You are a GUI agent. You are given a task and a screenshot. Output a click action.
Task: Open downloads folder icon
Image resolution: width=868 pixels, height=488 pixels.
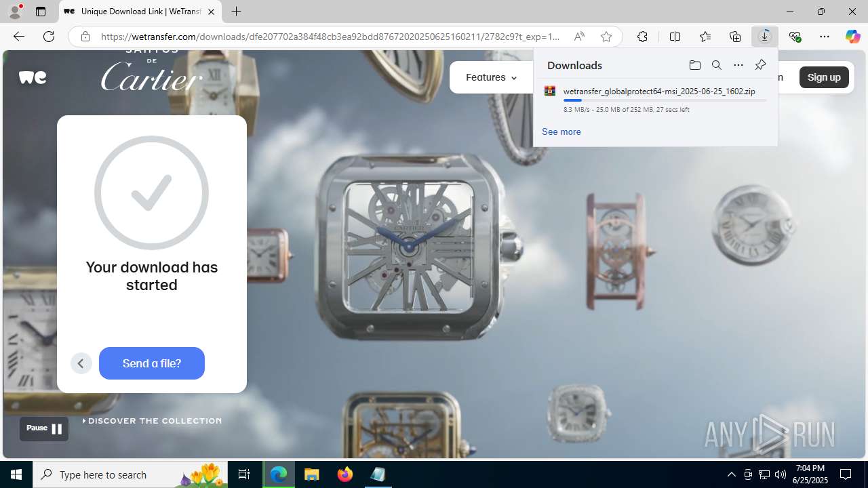click(694, 65)
